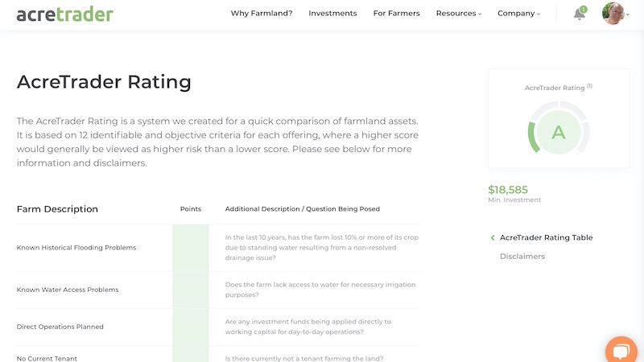The image size is (644, 362).
Task: Open the user profile avatar menu
Action: 613,14
